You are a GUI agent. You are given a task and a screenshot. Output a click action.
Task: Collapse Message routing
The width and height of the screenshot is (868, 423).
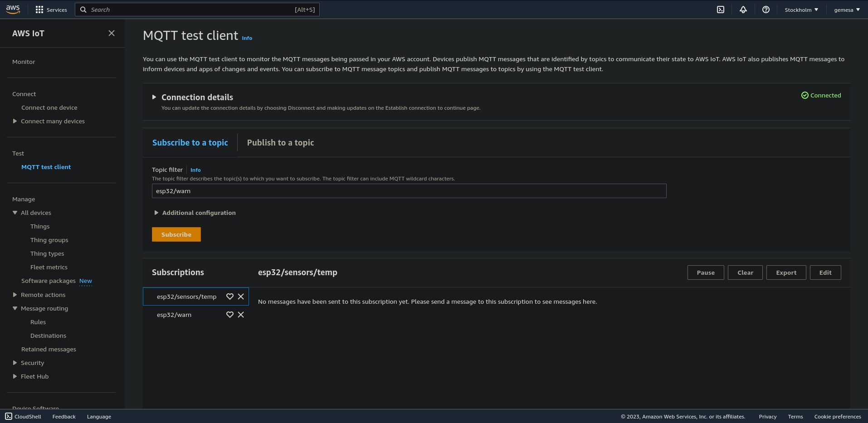click(15, 308)
